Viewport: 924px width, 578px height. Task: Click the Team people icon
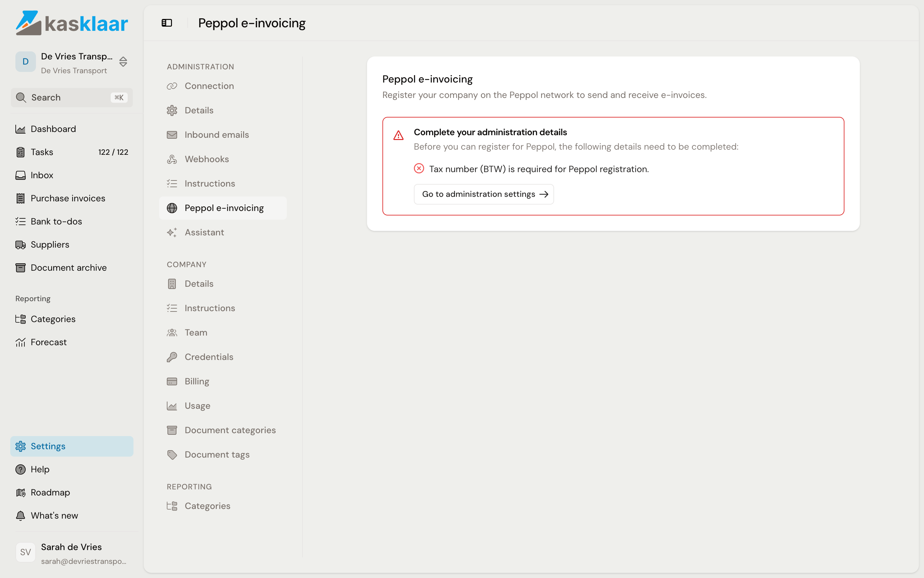pos(172,333)
